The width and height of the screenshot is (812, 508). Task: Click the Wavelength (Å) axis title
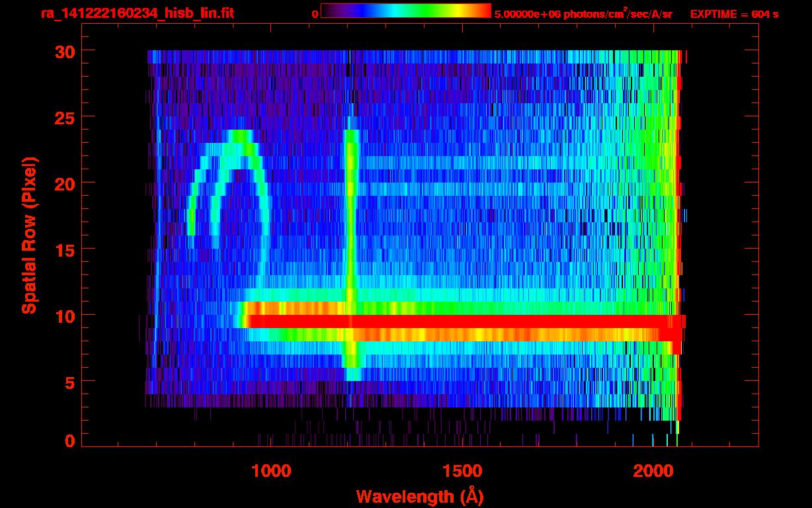click(419, 496)
